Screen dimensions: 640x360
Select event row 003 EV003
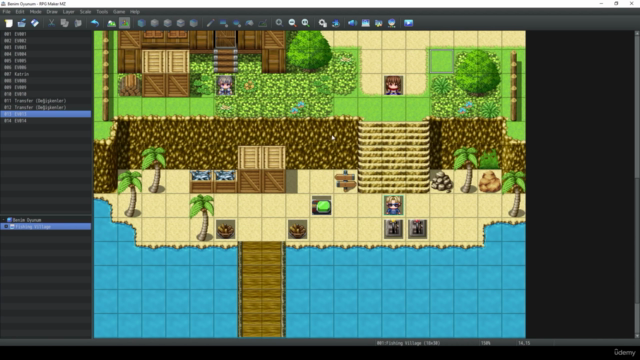[46, 47]
